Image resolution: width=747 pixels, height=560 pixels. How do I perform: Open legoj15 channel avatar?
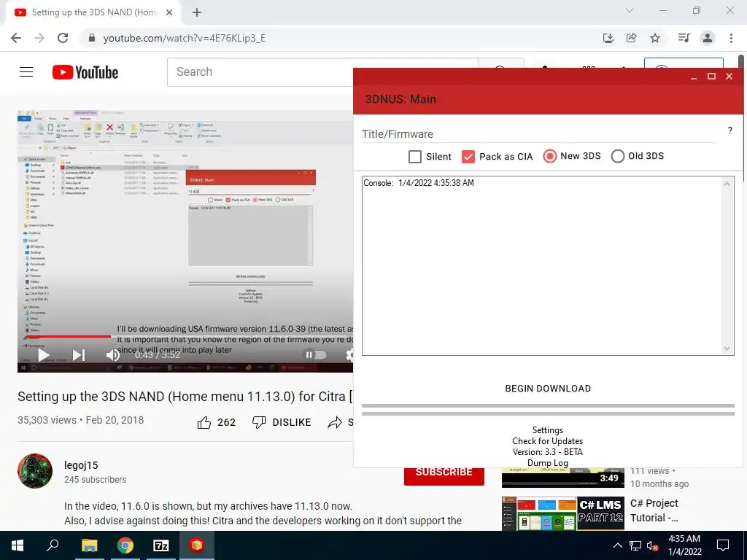35,471
